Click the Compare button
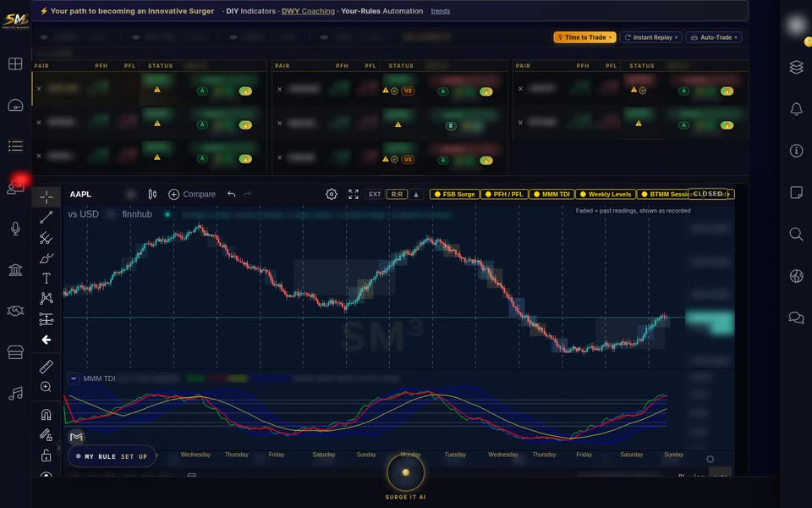812x508 pixels. click(192, 195)
